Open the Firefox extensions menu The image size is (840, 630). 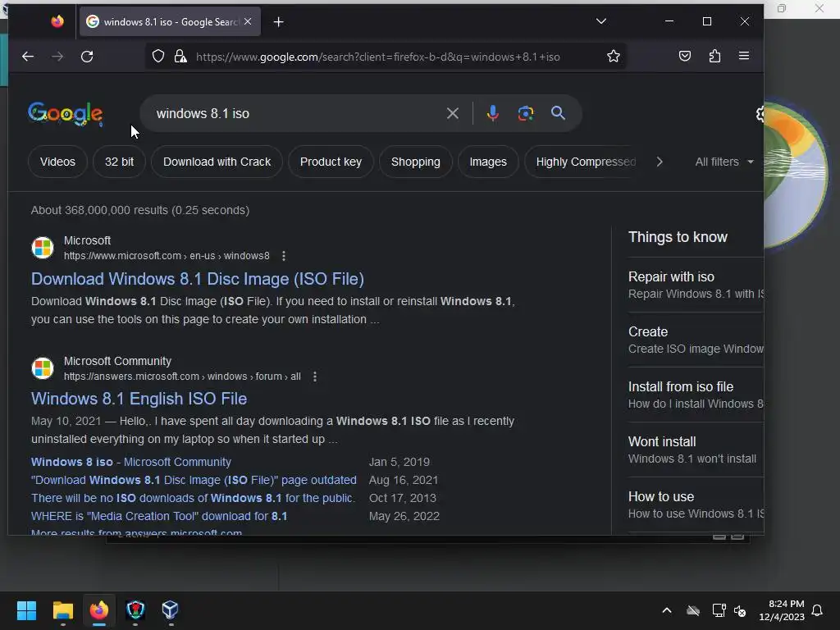pyautogui.click(x=714, y=56)
